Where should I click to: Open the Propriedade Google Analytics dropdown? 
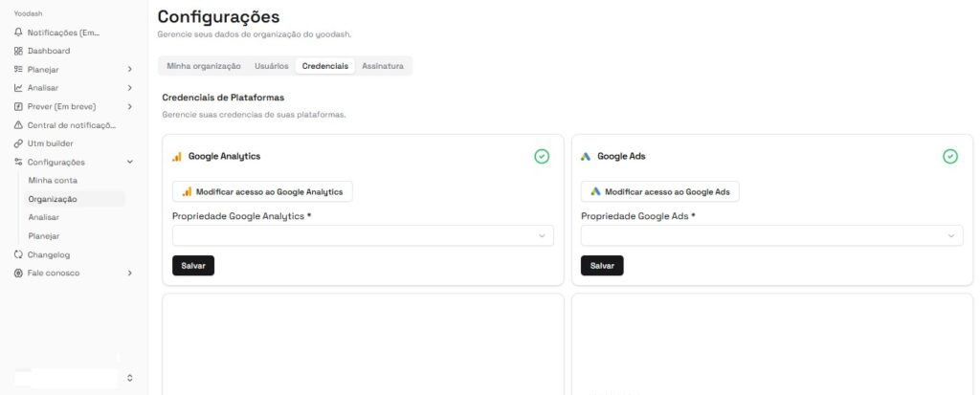pyautogui.click(x=363, y=235)
